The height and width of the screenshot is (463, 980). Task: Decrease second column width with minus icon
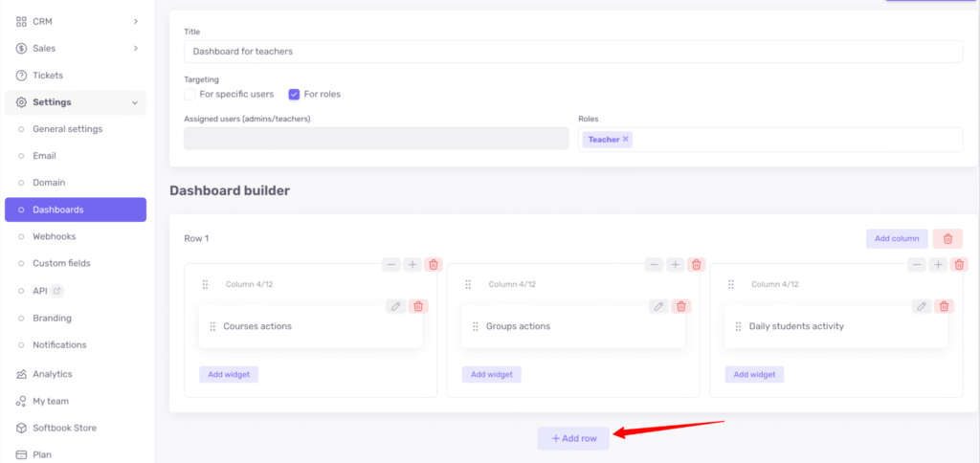point(654,265)
